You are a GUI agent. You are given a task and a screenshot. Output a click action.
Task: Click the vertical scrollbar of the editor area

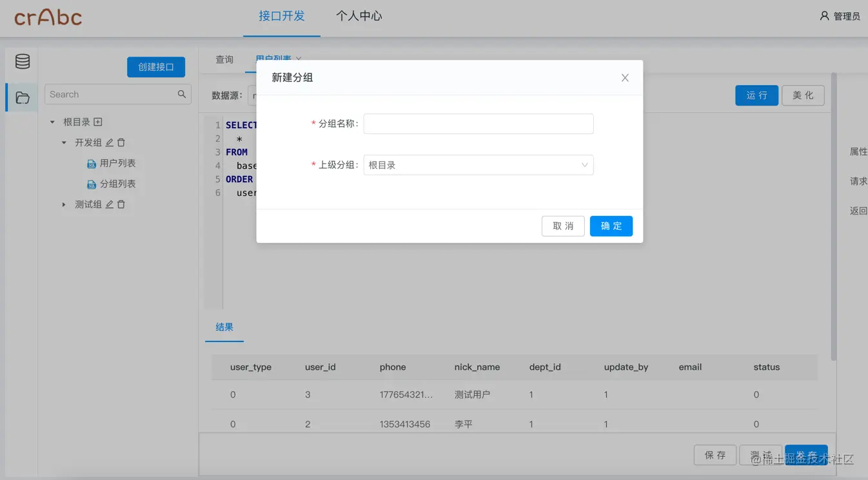834,216
